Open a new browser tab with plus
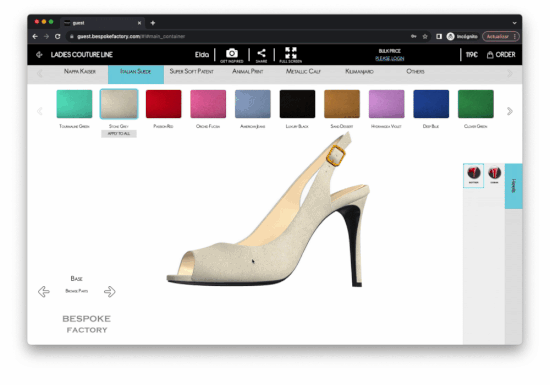 [x=153, y=23]
